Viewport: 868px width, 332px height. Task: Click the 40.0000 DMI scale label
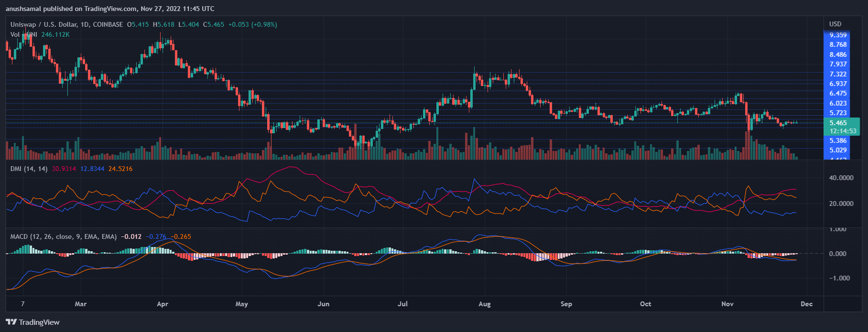click(x=841, y=178)
